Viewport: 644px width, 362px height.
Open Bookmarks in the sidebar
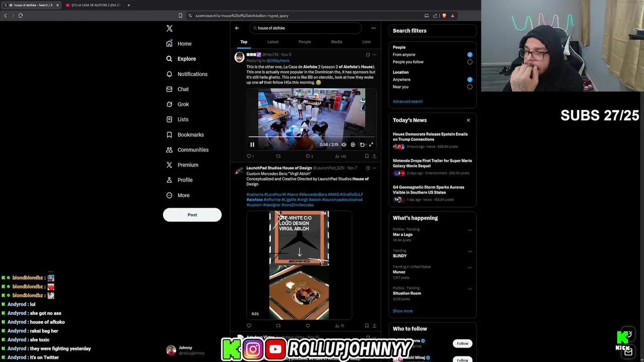[x=185, y=135]
